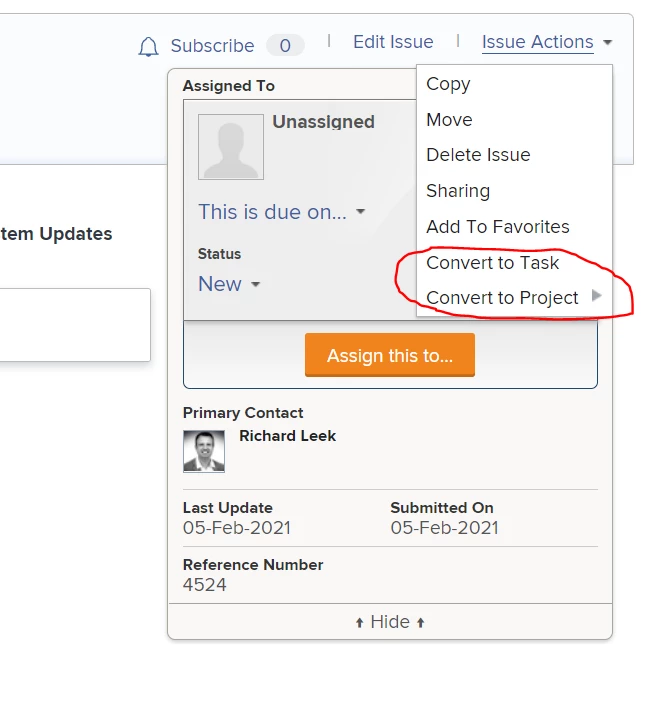Click the Subscribe bell icon

point(149,46)
